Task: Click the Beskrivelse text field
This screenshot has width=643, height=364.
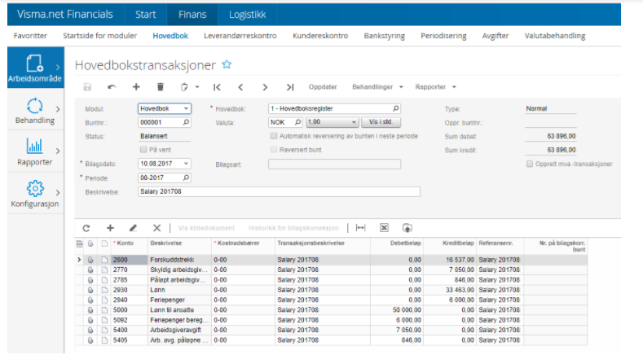Action: pyautogui.click(x=279, y=192)
